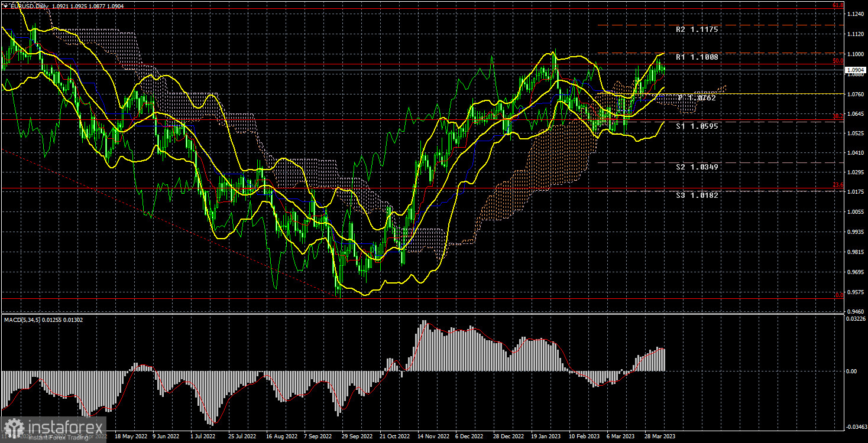Image resolution: width=868 pixels, height=443 pixels.
Task: Click 1.0645 on the price axis
Action: point(855,114)
